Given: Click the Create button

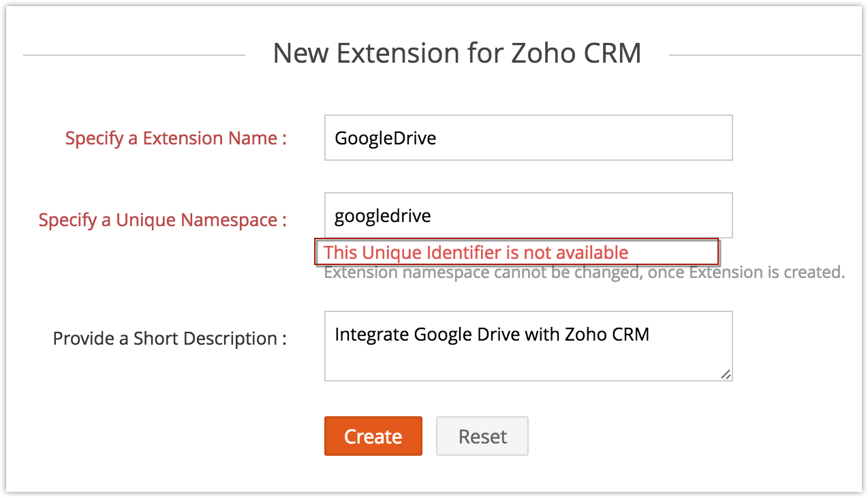Looking at the screenshot, I should coord(373,436).
